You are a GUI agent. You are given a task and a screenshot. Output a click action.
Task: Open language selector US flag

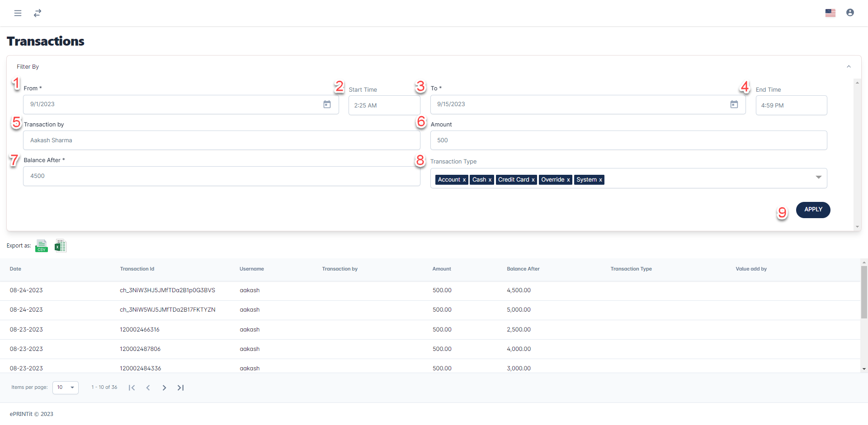(830, 13)
